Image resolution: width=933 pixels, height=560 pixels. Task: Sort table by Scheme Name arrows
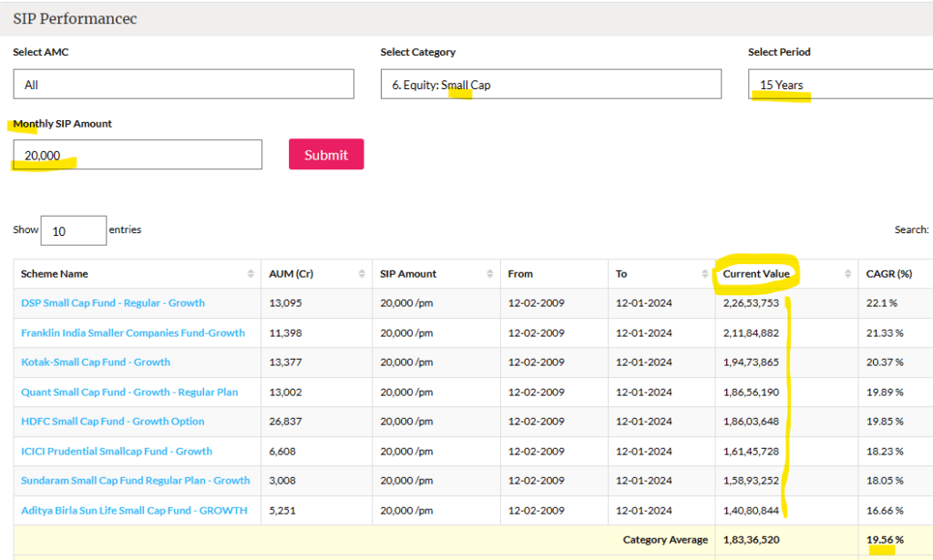251,273
